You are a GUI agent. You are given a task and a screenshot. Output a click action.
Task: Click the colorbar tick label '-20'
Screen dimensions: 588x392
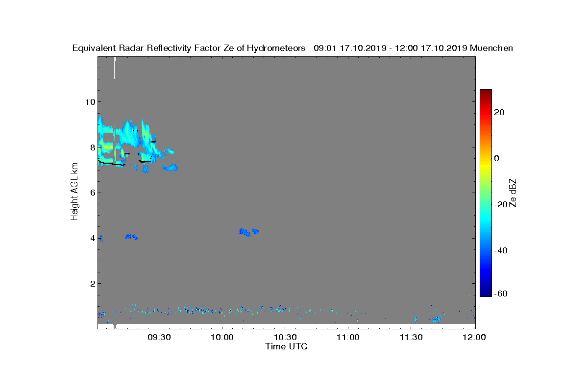tap(502, 204)
